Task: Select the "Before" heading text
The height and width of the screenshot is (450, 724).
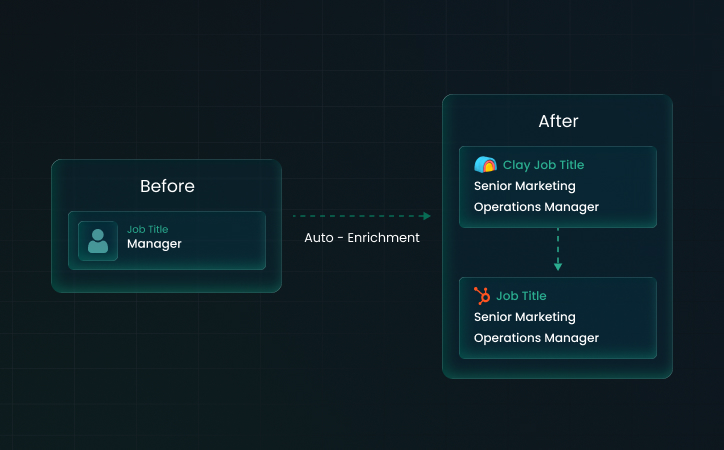Action: [167, 186]
